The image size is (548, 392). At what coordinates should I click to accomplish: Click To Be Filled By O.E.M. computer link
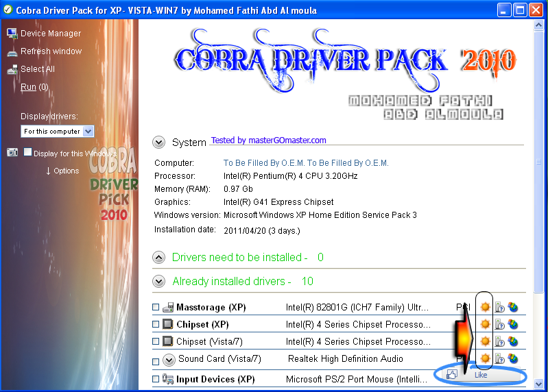[306, 163]
